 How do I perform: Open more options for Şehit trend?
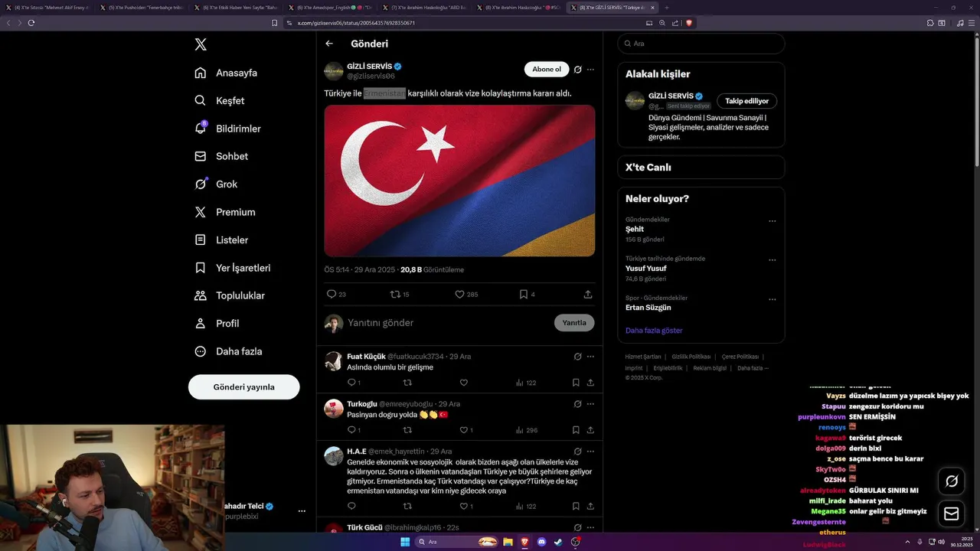coord(772,221)
